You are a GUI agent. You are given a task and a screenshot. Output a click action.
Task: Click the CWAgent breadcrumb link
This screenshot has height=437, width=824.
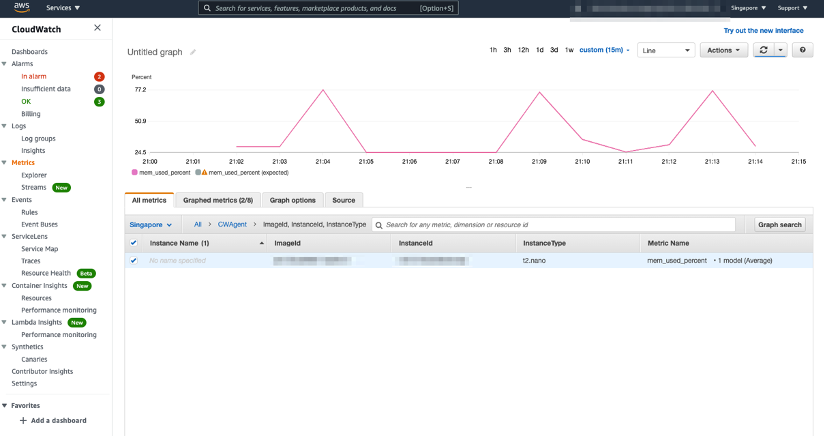(x=232, y=224)
